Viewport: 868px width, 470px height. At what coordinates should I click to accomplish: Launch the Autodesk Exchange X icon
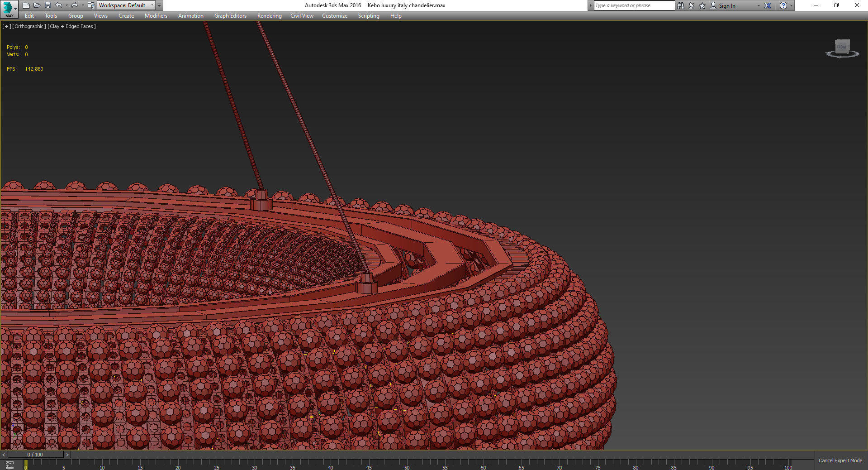[x=768, y=5]
